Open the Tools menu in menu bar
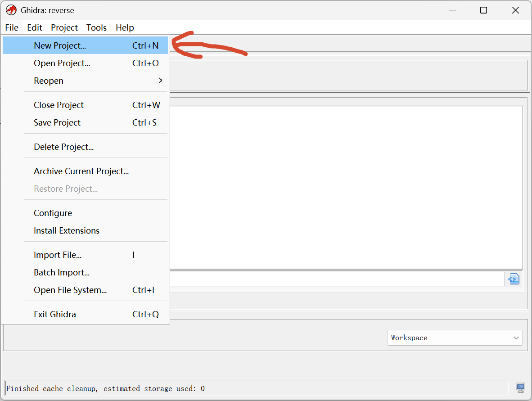The image size is (532, 401). pos(96,27)
